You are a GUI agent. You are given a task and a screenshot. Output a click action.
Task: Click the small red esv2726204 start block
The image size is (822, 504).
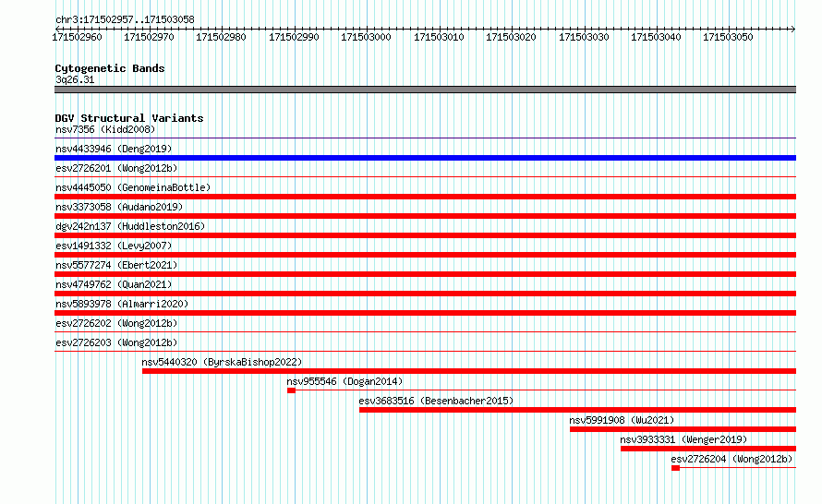676,468
